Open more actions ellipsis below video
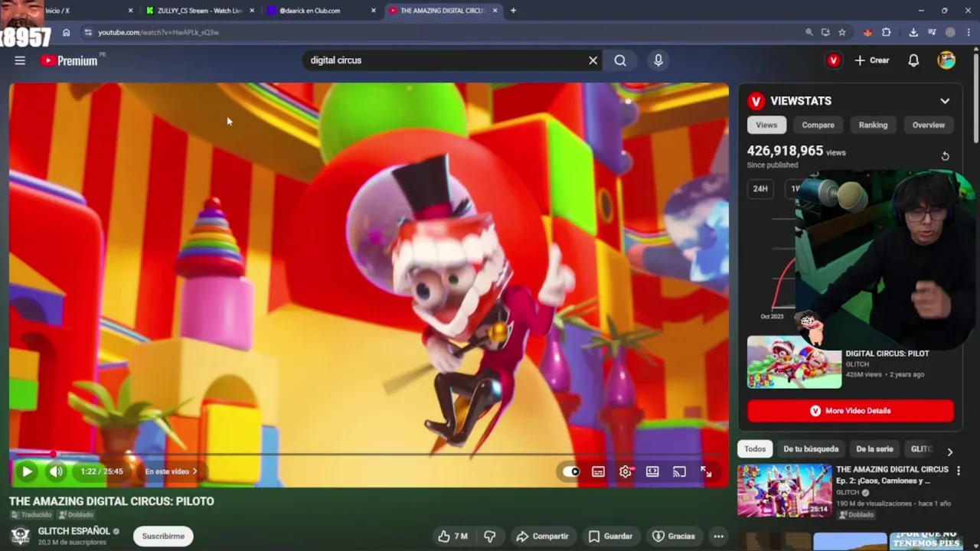Screen dimensions: 980x551 (x=718, y=536)
